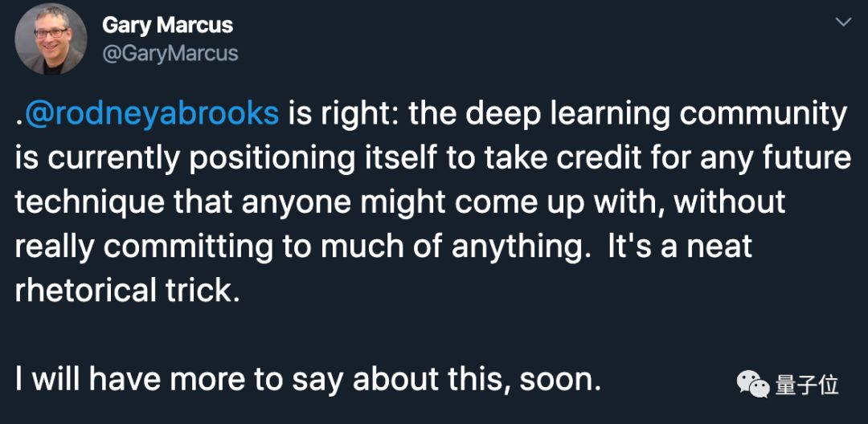The image size is (868, 424).
Task: Click the words "rhetorical trick."
Action: coord(129,290)
